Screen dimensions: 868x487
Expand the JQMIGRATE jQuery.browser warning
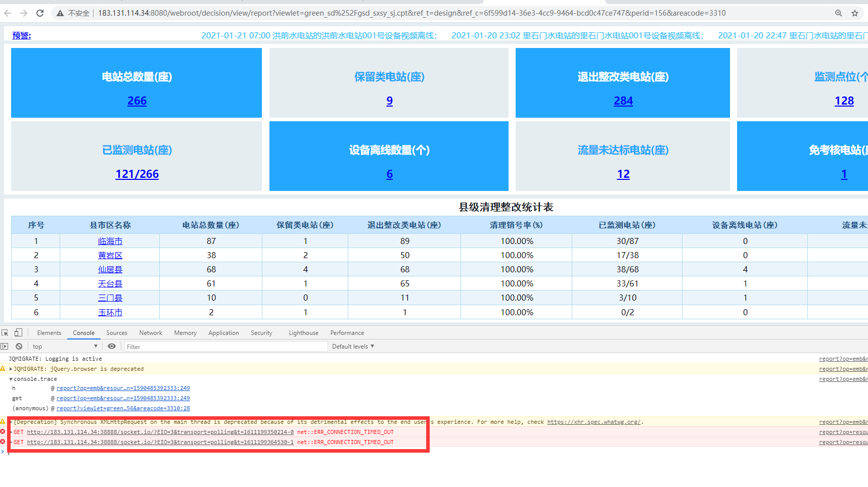pos(11,369)
